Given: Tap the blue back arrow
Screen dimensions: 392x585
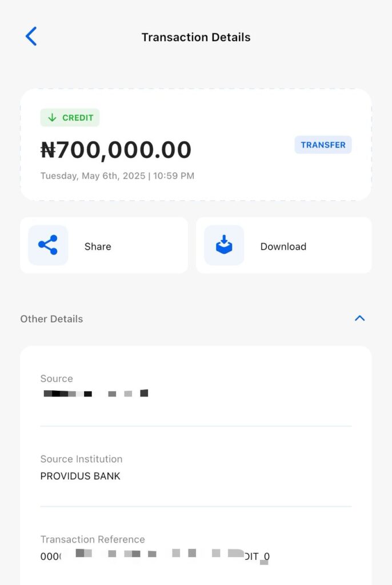Looking at the screenshot, I should [31, 37].
